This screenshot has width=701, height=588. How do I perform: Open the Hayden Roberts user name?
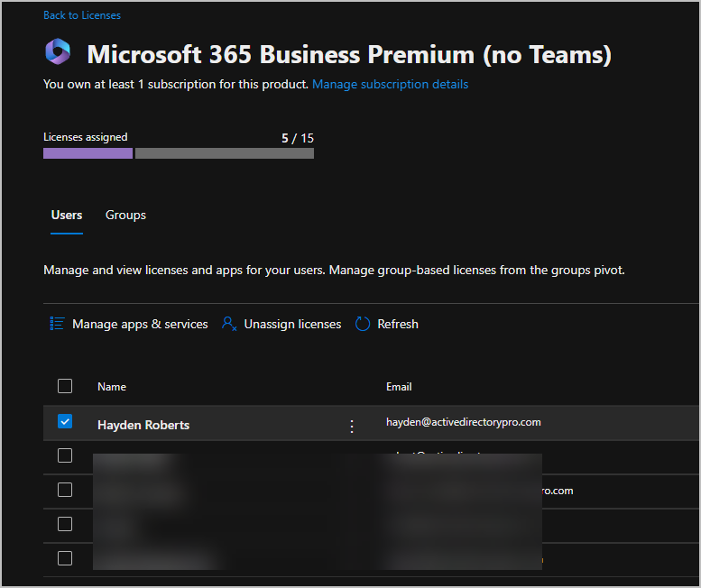(x=143, y=425)
